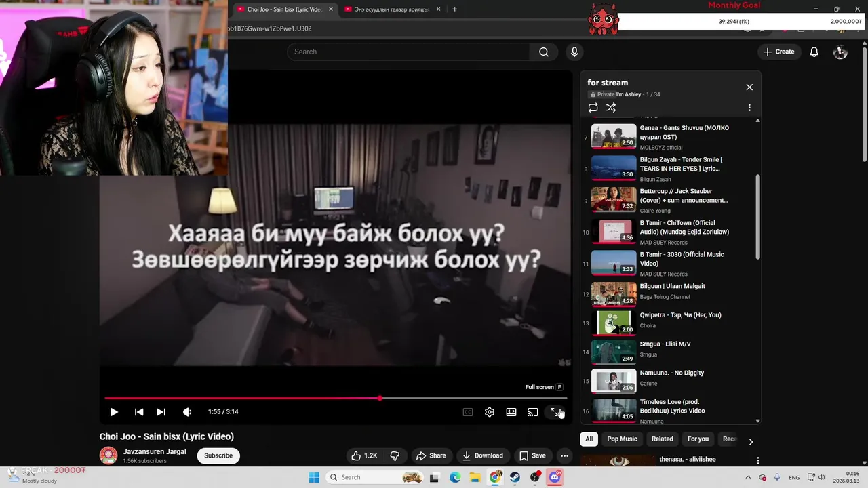Image resolution: width=868 pixels, height=488 pixels.
Task: Select Bilgun Zayah - Tender Smile playlist item
Action: [x=669, y=169]
